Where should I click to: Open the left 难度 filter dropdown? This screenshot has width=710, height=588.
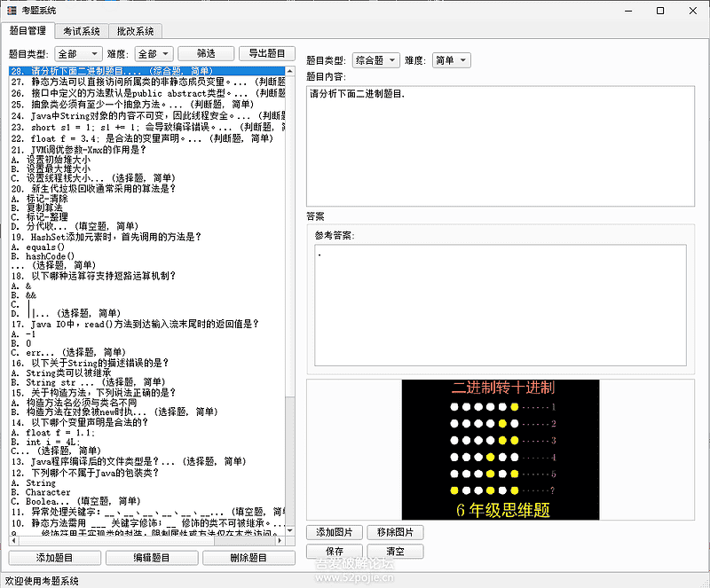tap(154, 54)
